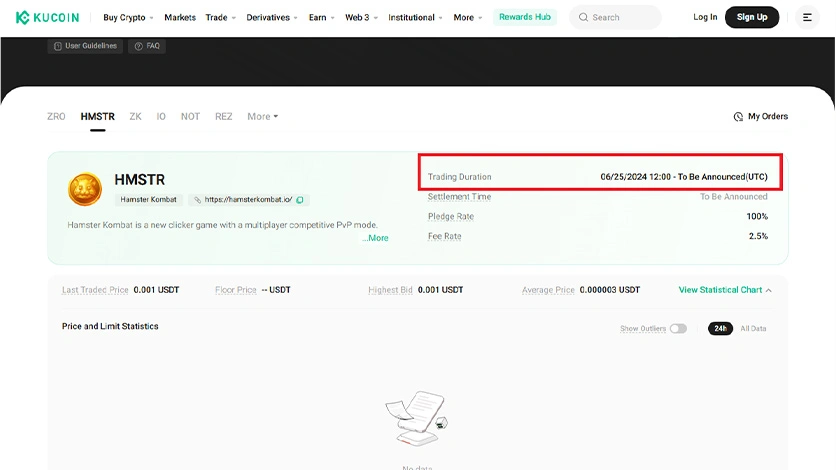Click the 0.000003 USDT average value

click(609, 290)
